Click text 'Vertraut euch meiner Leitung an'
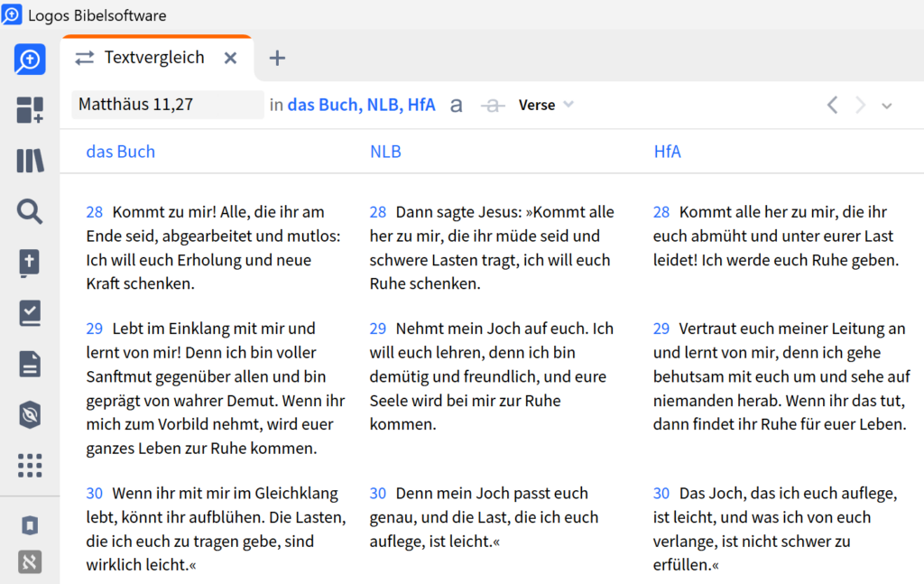This screenshot has height=584, width=924. tap(792, 329)
